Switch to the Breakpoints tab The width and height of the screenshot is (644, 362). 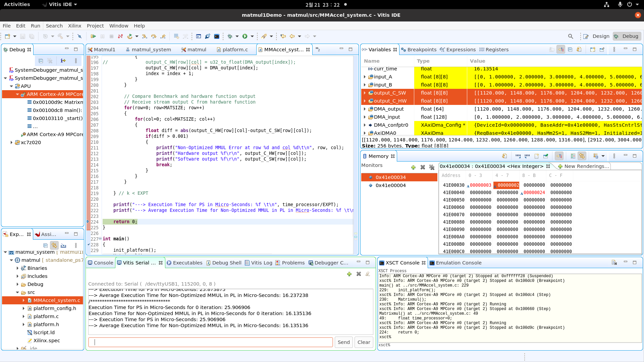[422, 50]
